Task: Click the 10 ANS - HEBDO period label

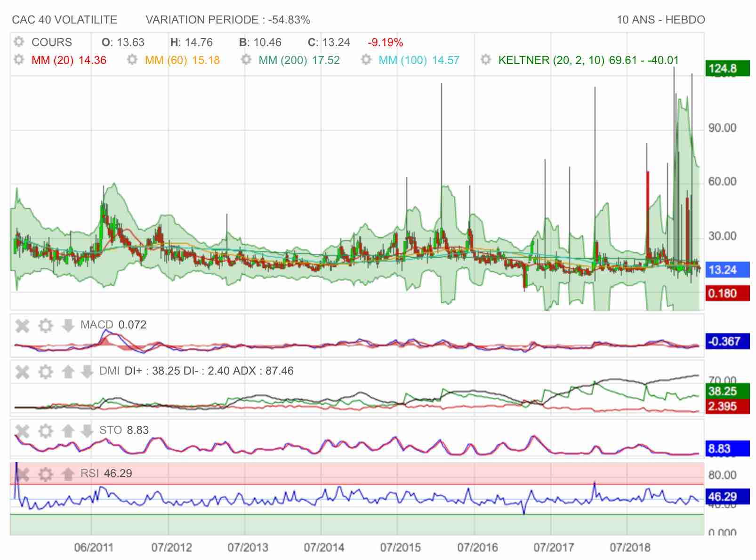Action: point(661,20)
